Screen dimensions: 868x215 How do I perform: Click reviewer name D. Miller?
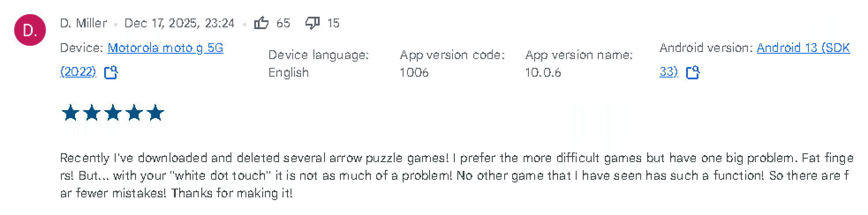[83, 23]
